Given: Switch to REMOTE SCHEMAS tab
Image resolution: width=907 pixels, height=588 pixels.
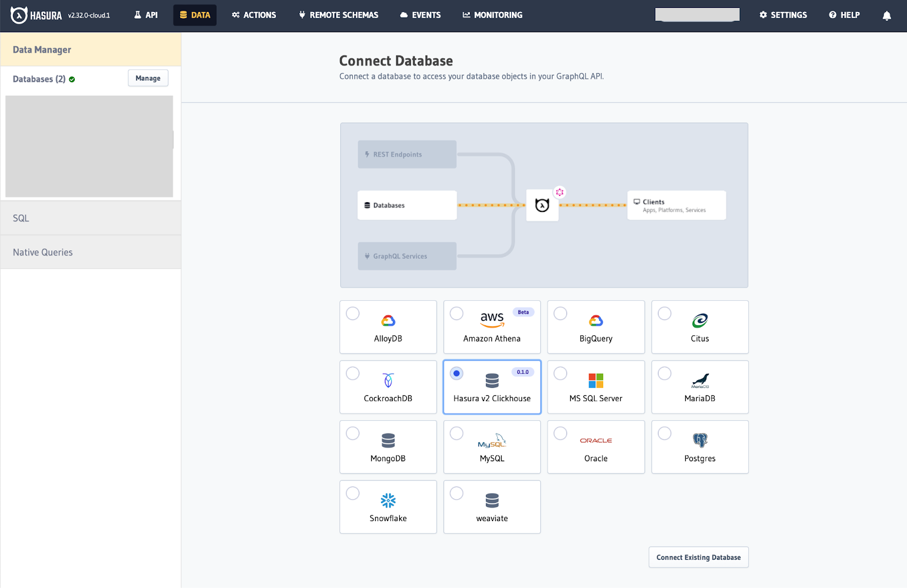Looking at the screenshot, I should coord(338,15).
